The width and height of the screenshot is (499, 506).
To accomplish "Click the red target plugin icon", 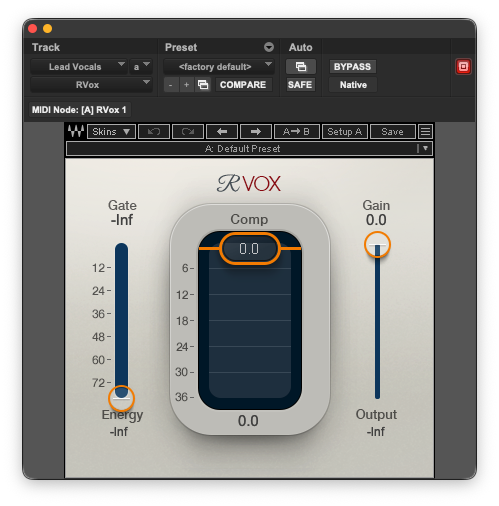I will pyautogui.click(x=463, y=67).
